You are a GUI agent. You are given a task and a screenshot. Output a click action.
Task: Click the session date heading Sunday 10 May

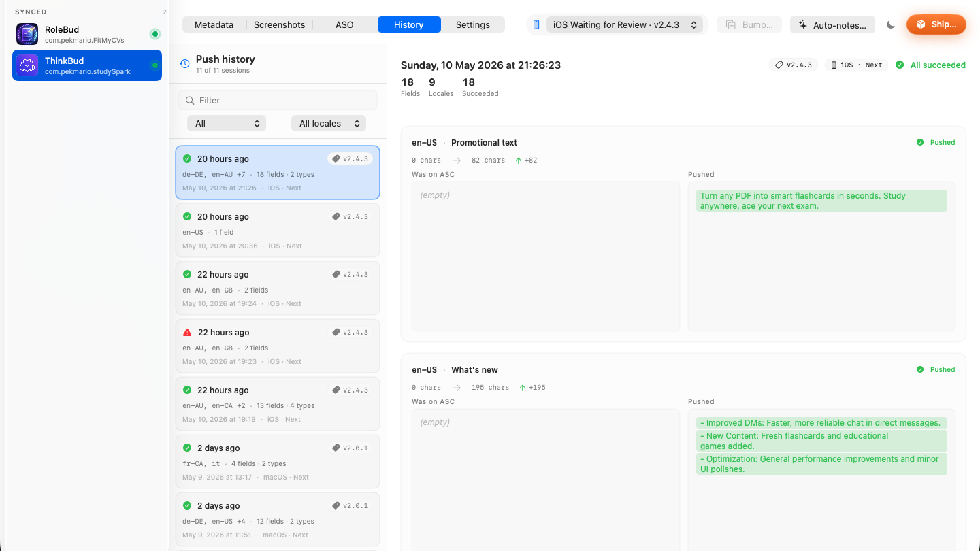480,65
